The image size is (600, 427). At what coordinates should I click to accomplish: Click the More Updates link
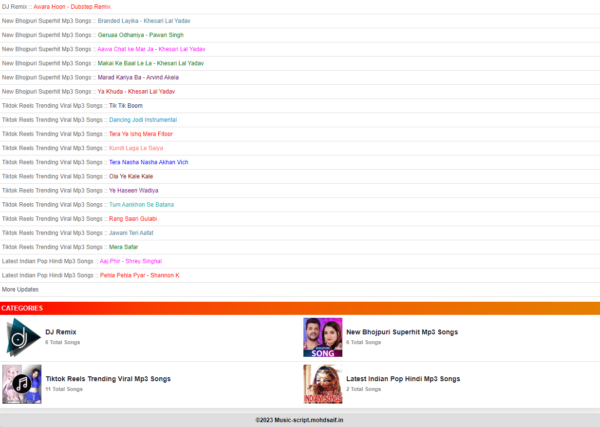click(x=20, y=289)
